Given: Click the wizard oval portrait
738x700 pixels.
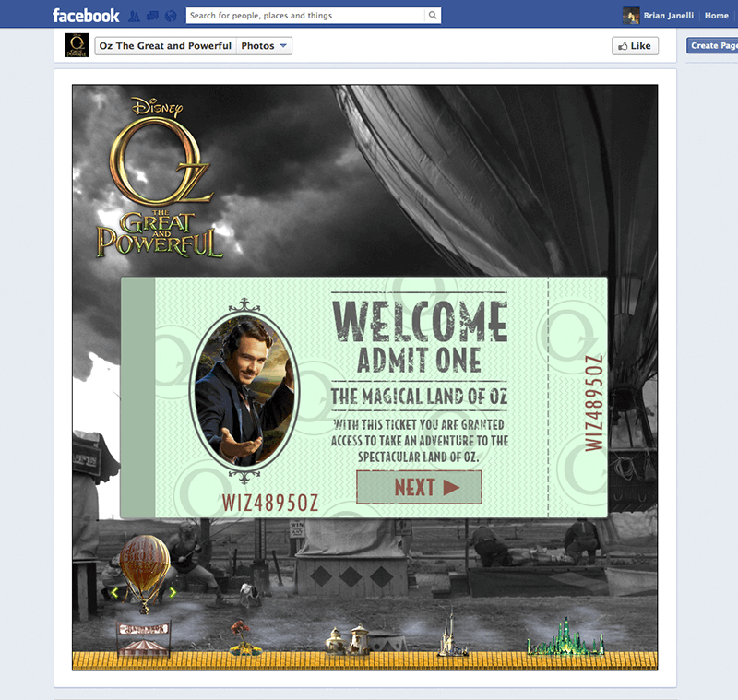Looking at the screenshot, I should click(x=244, y=391).
